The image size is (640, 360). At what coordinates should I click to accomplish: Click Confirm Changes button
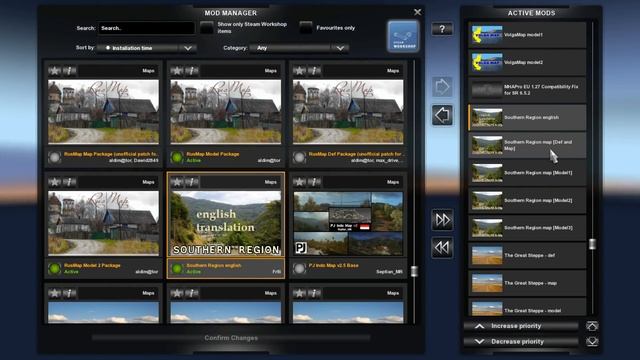click(x=231, y=338)
